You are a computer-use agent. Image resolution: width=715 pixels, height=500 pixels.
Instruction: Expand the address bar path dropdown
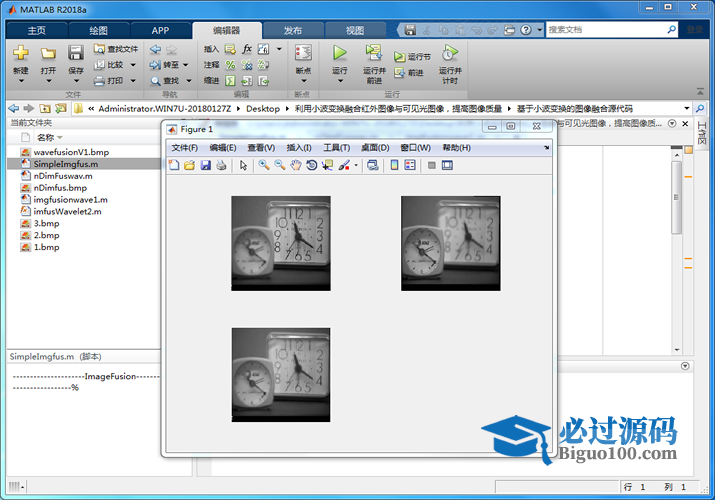tap(686, 108)
